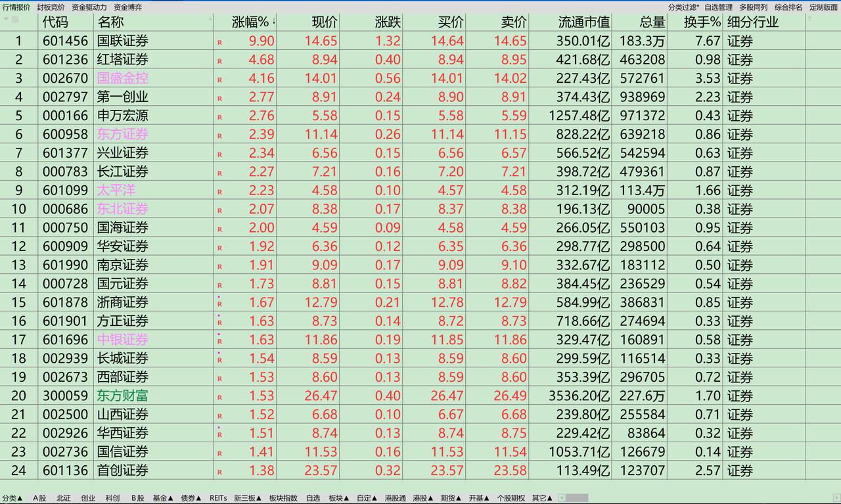Image resolution: width=841 pixels, height=504 pixels.
Task: Select the 板块指数 bottom tab
Action: 283,498
